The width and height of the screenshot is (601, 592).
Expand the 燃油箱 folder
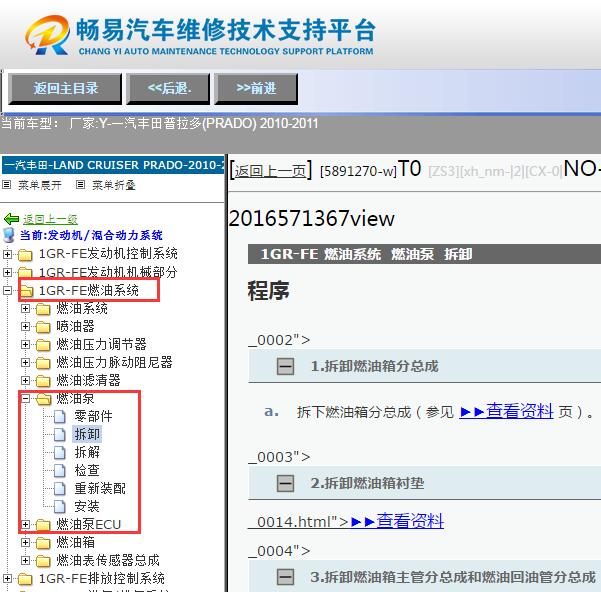point(25,543)
